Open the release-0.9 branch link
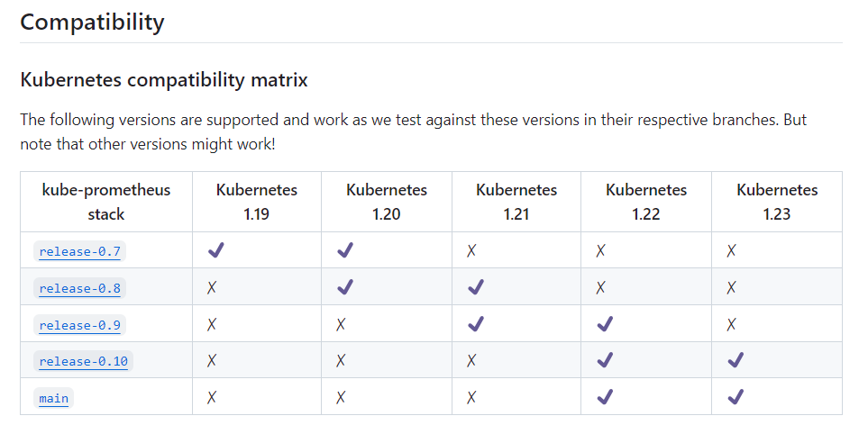Image resolution: width=868 pixels, height=434 pixels. tap(79, 325)
